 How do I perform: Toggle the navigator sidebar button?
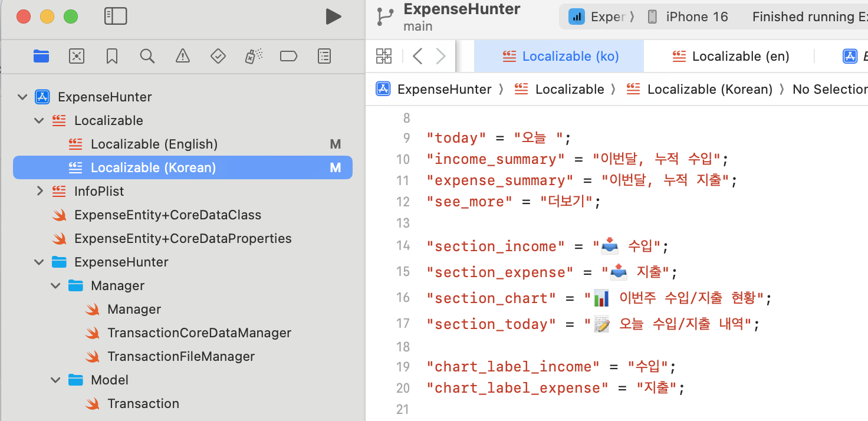(x=116, y=17)
